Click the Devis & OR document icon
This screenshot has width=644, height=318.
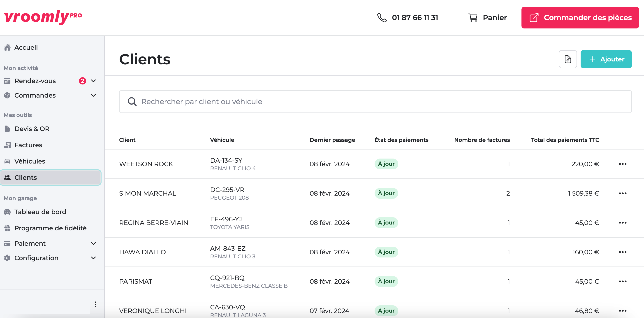tap(7, 129)
